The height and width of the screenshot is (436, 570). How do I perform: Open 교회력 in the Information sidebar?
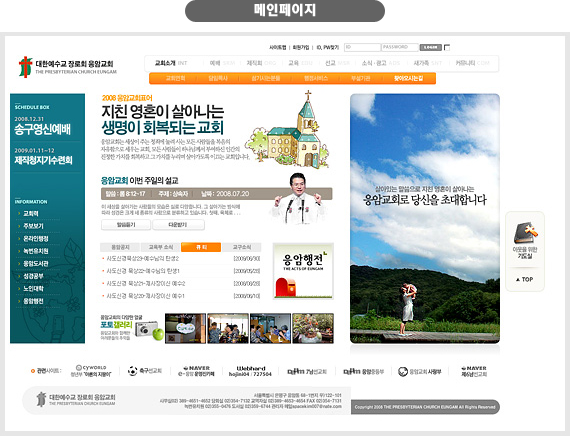(31, 214)
